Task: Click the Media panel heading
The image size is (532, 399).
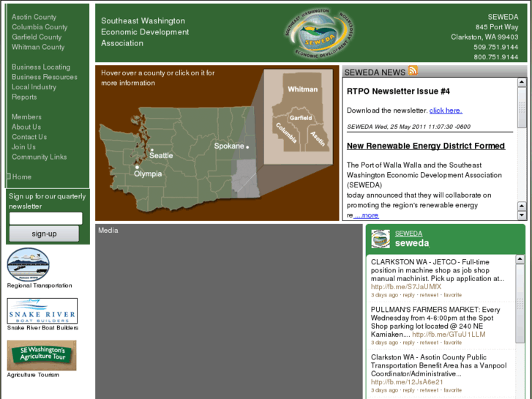Action: coord(108,230)
